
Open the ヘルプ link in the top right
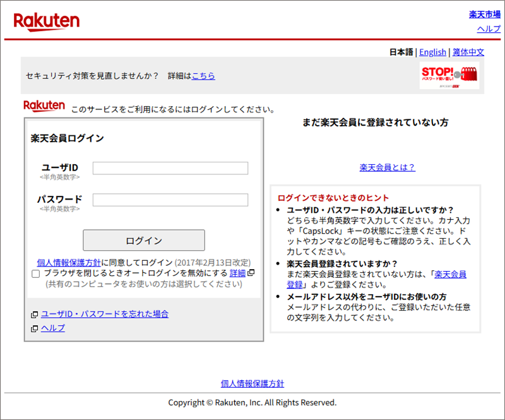point(488,28)
